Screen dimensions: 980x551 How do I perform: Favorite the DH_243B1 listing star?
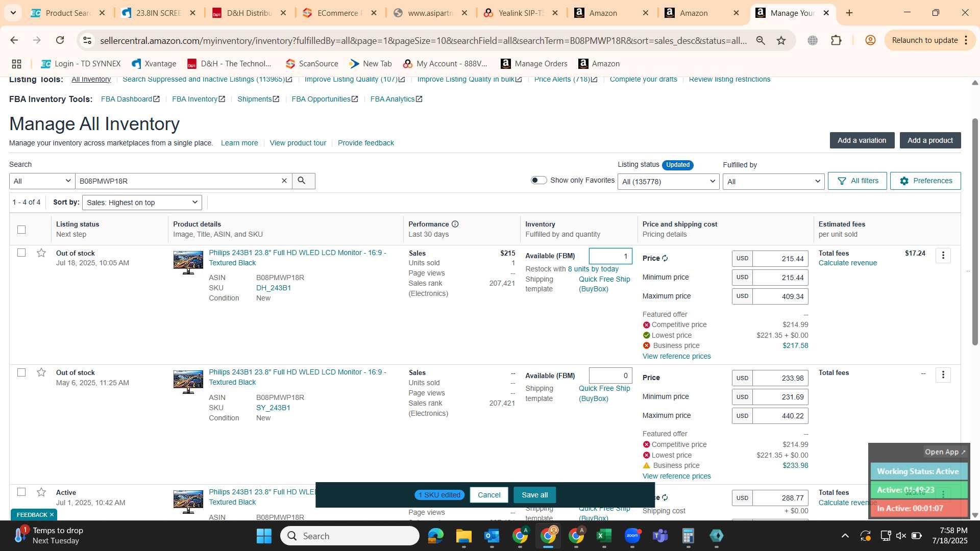[x=41, y=253]
